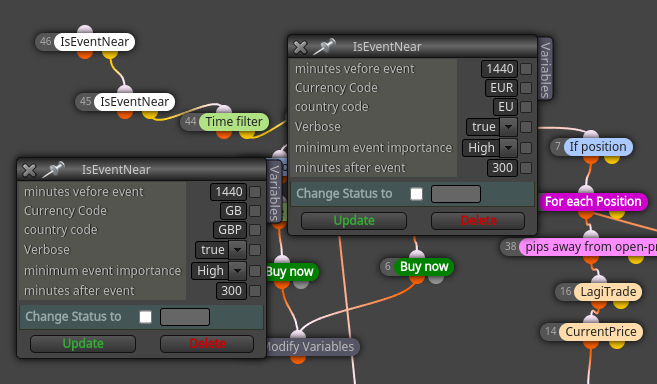This screenshot has height=384, width=657.
Task: Click Update button in GB panel
Action: 83,344
